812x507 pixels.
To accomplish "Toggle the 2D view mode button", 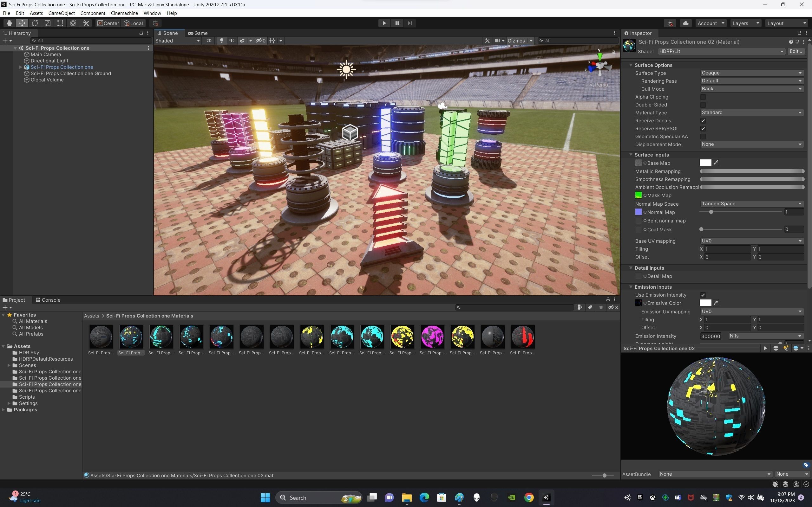I will click(x=209, y=41).
